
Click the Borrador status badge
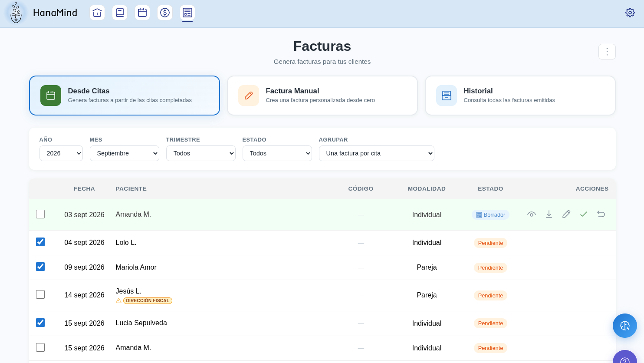point(490,215)
